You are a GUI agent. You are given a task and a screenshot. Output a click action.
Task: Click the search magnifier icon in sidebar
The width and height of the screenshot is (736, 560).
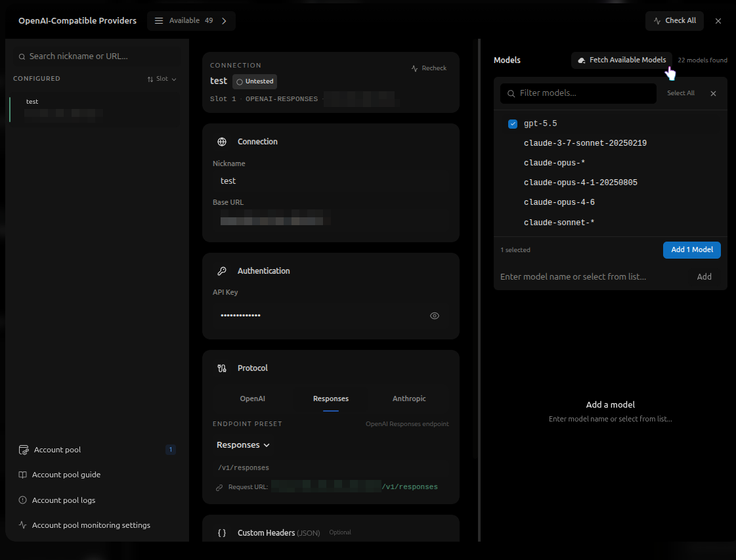pos(22,57)
